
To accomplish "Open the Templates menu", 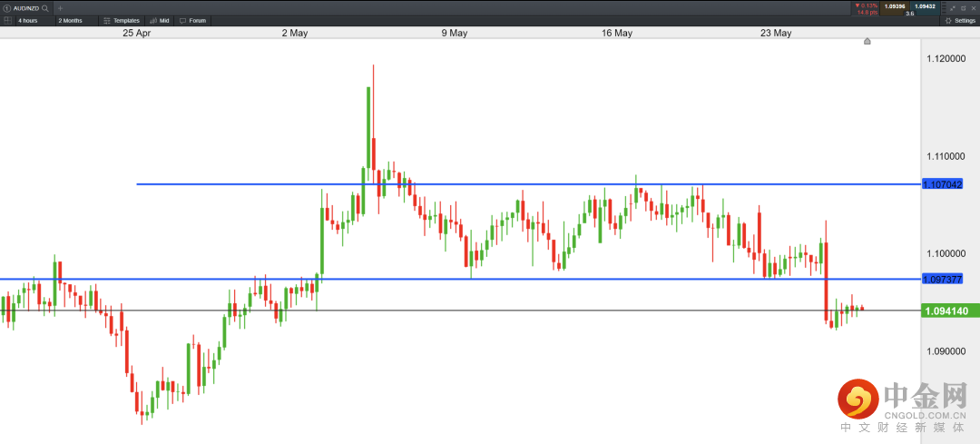I will (x=122, y=21).
